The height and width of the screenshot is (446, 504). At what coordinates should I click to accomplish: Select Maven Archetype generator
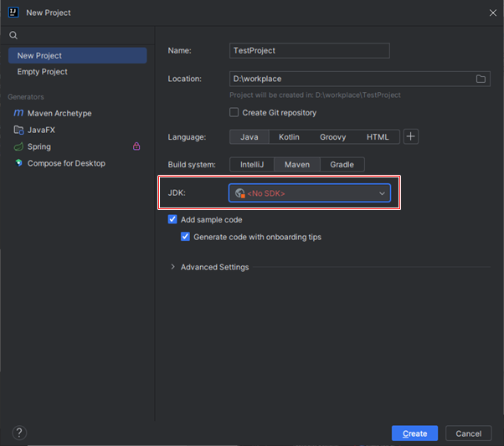pyautogui.click(x=78, y=113)
